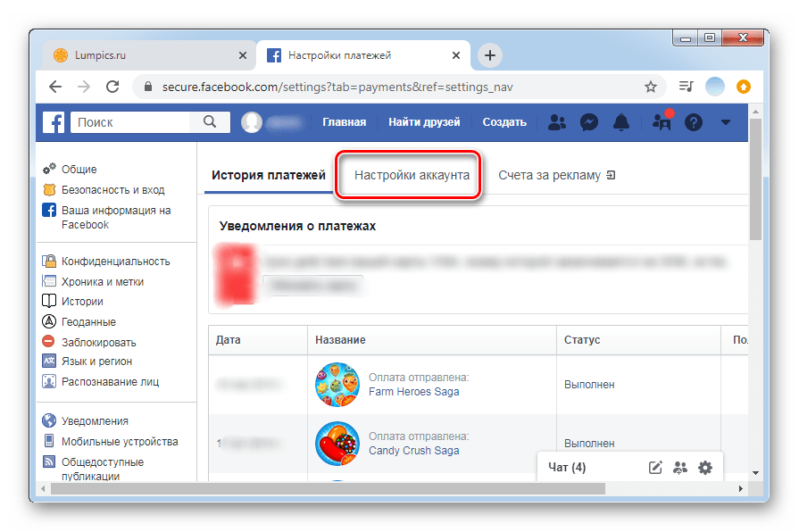Click the people icon with the red badge
The image size is (799, 532).
coord(662,121)
